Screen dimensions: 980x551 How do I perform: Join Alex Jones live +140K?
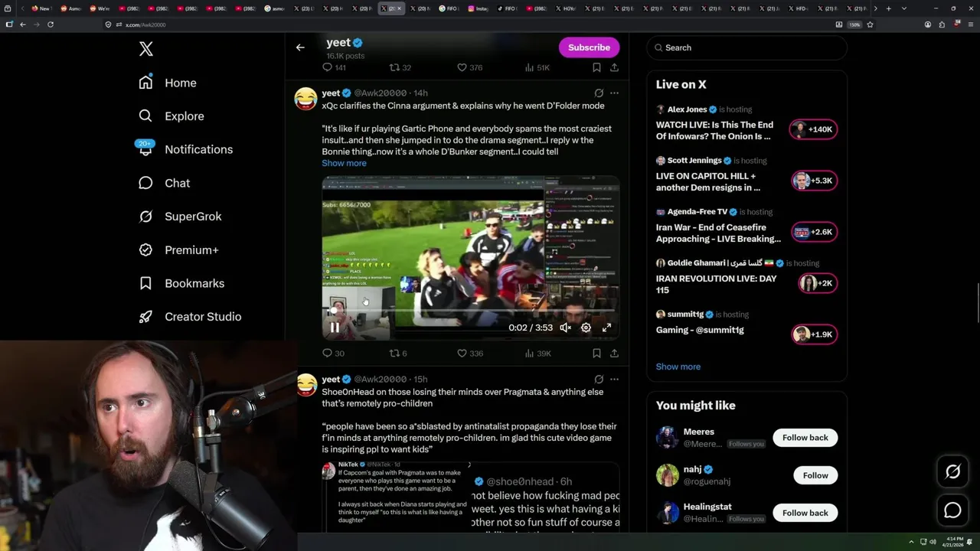[x=814, y=129]
